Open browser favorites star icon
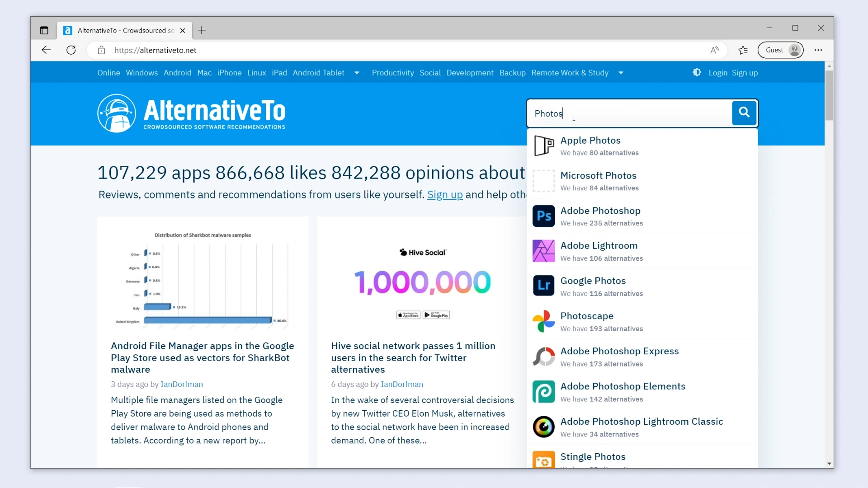 point(743,50)
